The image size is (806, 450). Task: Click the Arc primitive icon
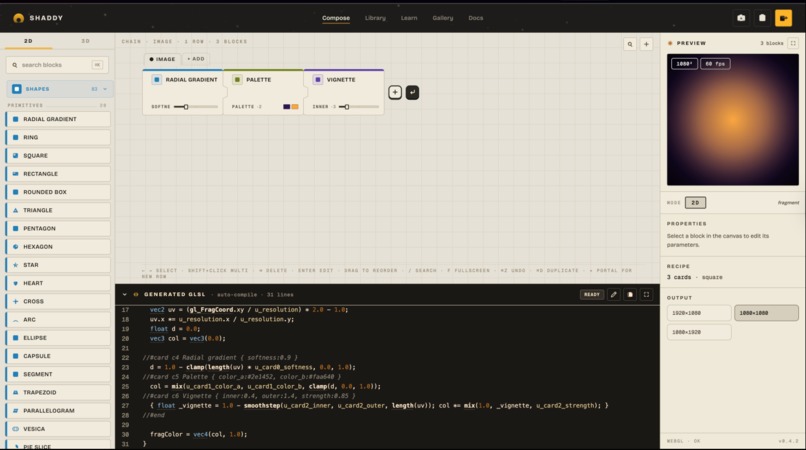[x=15, y=320]
